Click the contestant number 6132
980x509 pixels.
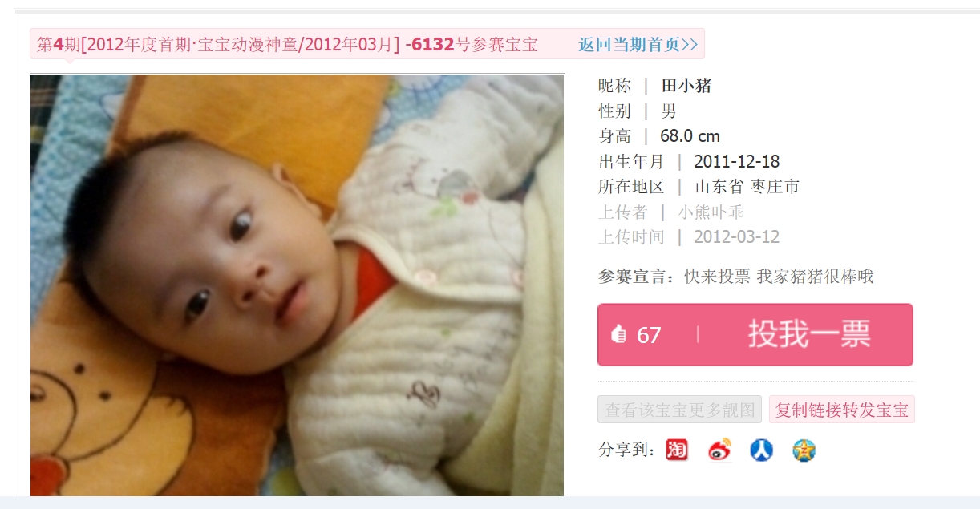[x=433, y=44]
